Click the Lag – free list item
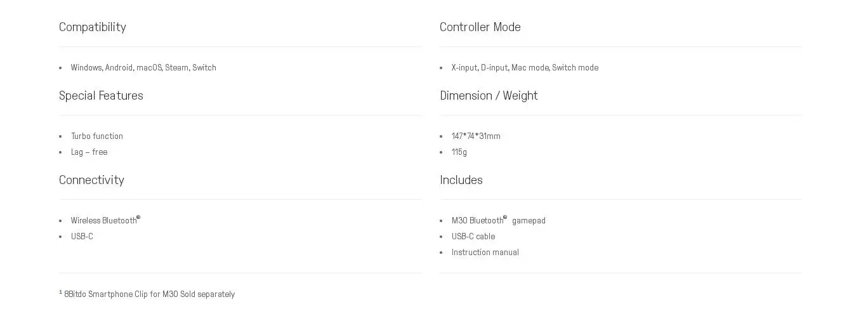The width and height of the screenshot is (868, 330). pos(89,152)
